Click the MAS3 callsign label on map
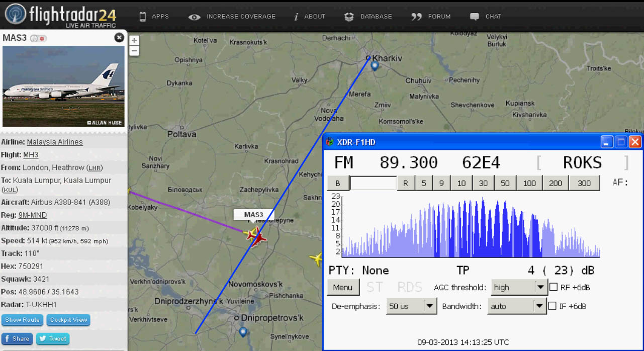 point(254,215)
